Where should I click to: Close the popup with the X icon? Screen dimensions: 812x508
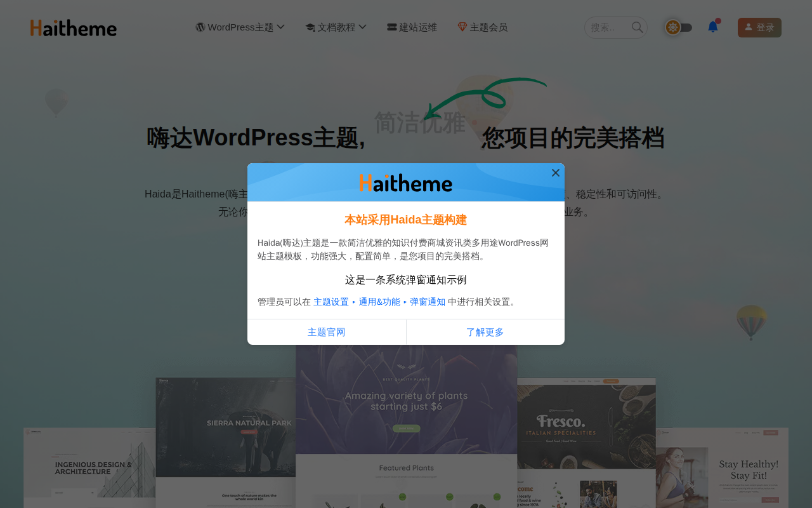pos(556,173)
